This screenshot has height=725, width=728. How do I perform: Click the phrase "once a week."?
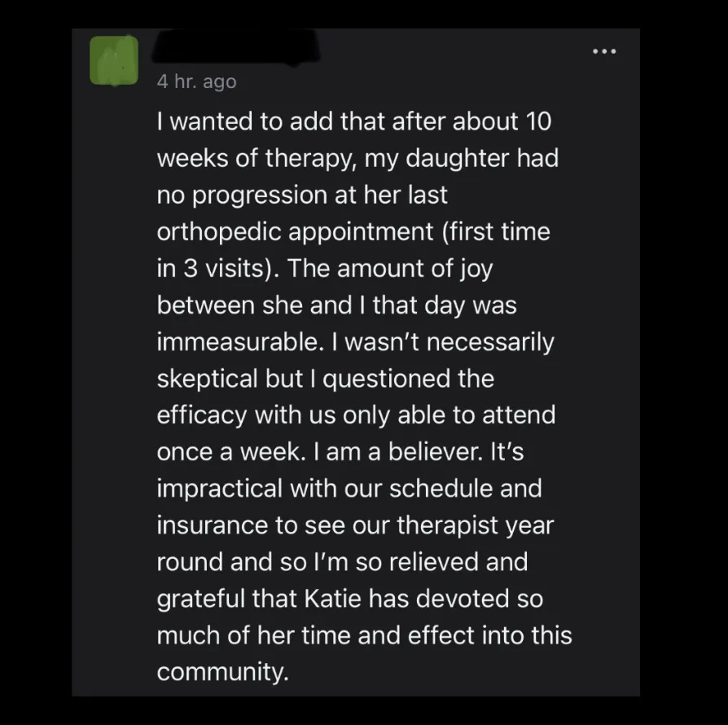click(231, 451)
